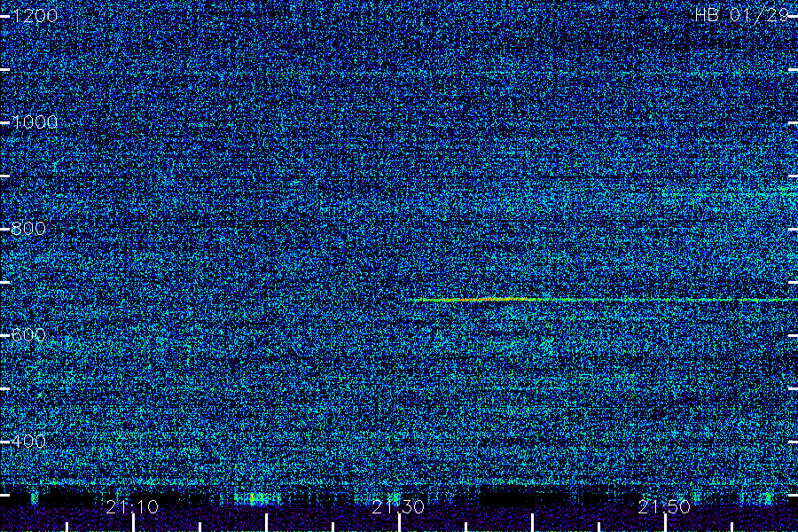Screen dimensions: 798x532
Task: Click the 21:50 time axis label
Action: tap(664, 506)
